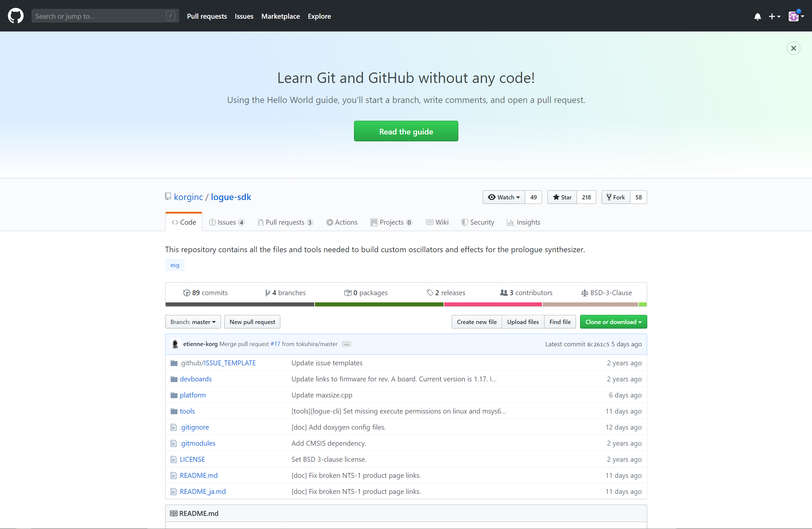
Task: View the 58 forks count
Action: pyautogui.click(x=639, y=197)
